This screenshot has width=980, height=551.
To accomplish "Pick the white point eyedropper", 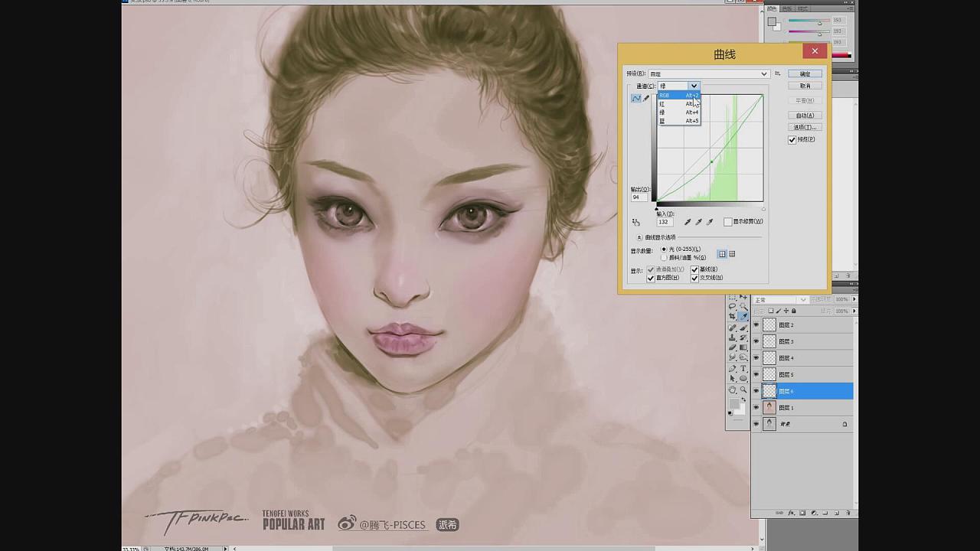I will point(710,222).
